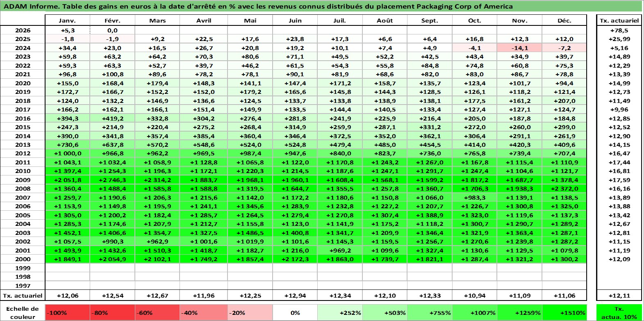Click the Févr. column header
The width and height of the screenshot is (644, 321).
click(x=112, y=20)
